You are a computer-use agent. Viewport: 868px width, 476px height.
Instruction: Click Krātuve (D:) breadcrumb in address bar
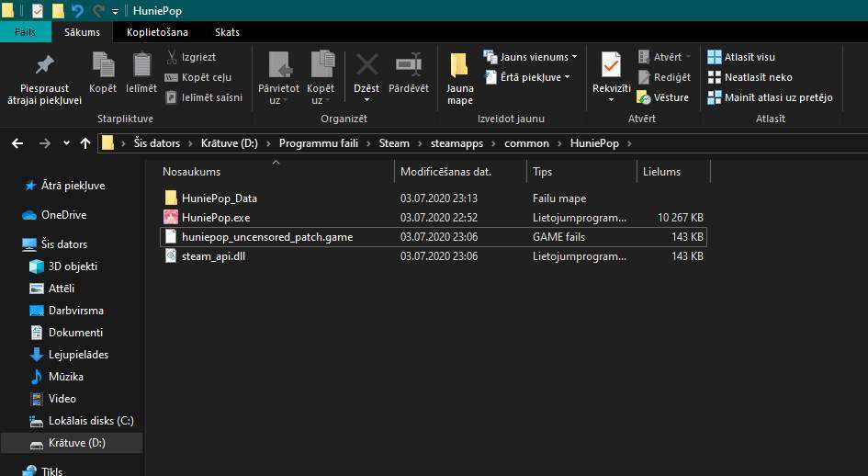[x=230, y=143]
